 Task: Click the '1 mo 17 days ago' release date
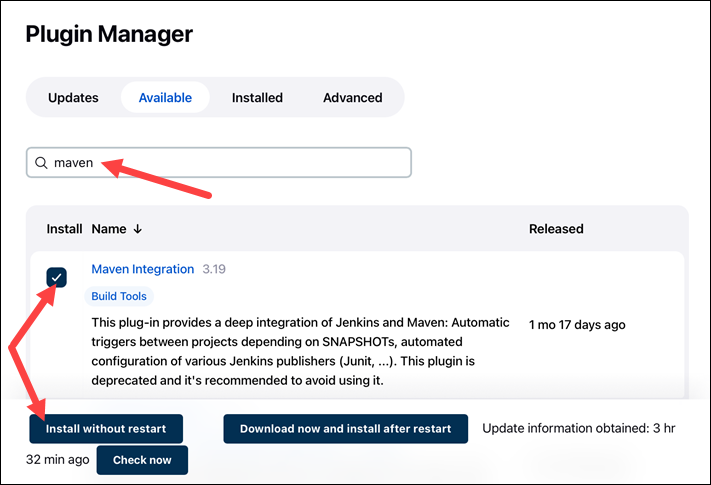tap(577, 325)
